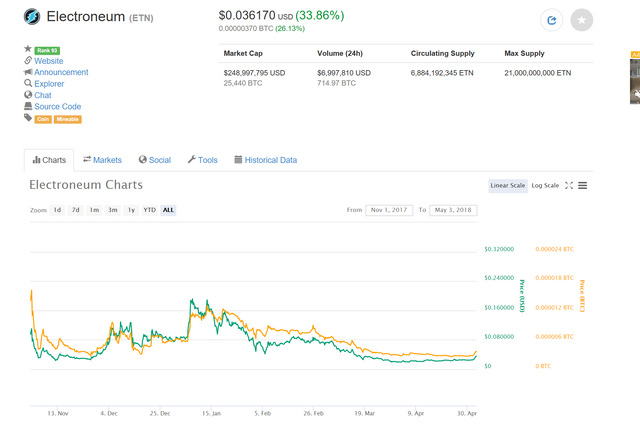Click the 0.00000370 BTC price text

pyautogui.click(x=246, y=29)
